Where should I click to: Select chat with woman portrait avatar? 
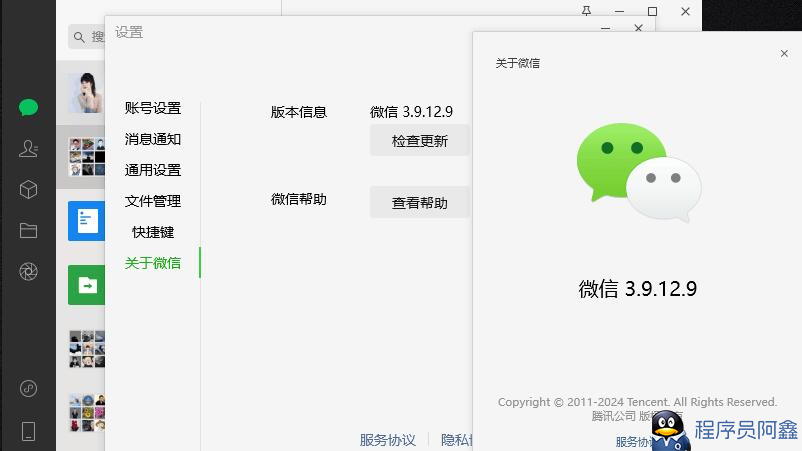(86, 93)
